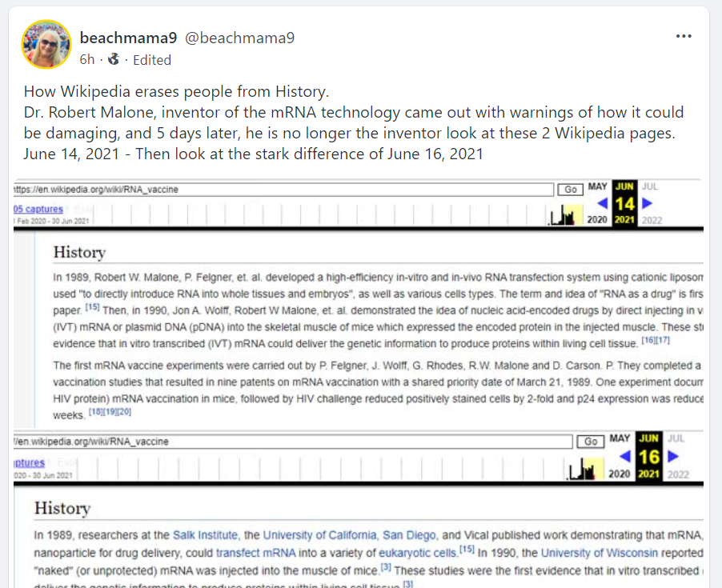722x588 pixels.
Task: Click beachmama9's profile picture
Action: (x=46, y=44)
